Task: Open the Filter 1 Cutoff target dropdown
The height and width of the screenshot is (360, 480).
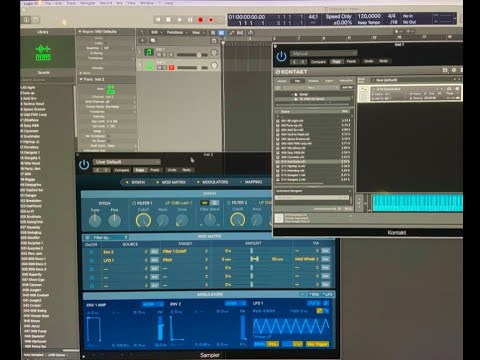Action: [185, 251]
